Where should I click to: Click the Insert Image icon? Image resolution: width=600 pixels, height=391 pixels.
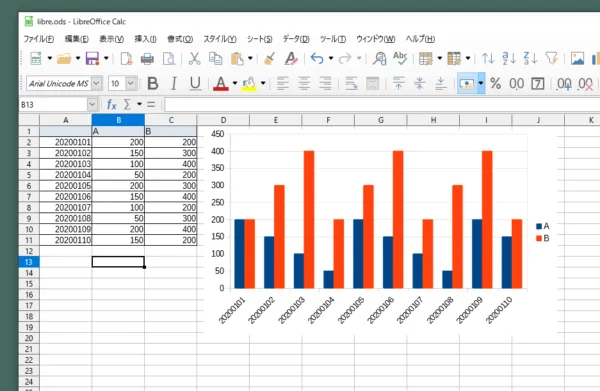click(577, 59)
